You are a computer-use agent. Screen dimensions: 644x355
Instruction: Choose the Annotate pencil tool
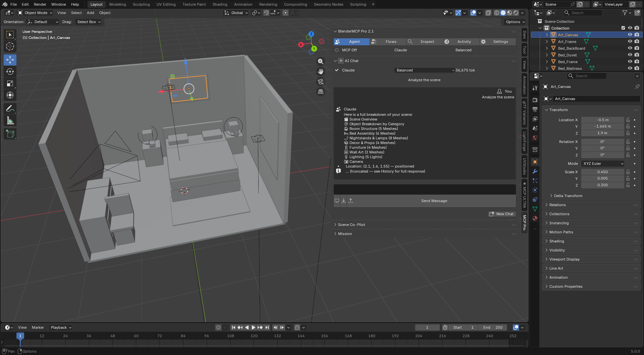coord(10,109)
